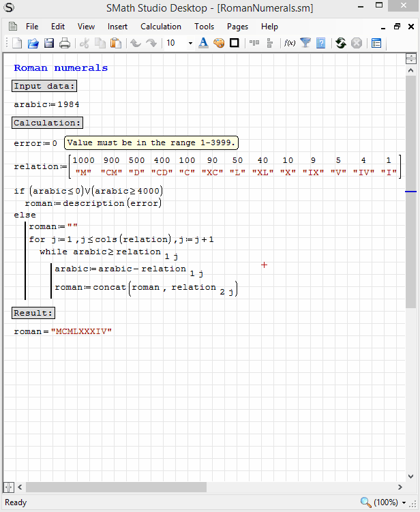Pick a background color with the palette icon
The width and height of the screenshot is (420, 512).
218,43
